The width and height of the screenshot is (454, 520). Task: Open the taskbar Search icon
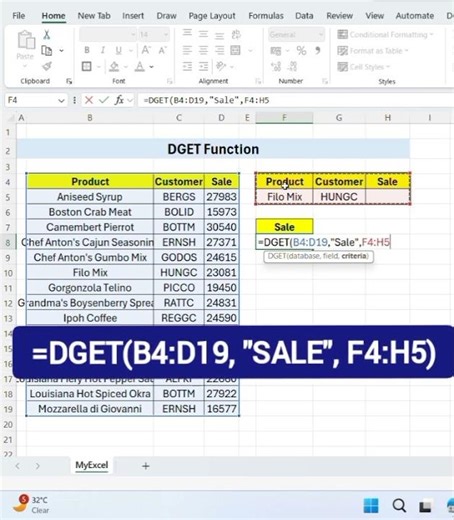[399, 505]
